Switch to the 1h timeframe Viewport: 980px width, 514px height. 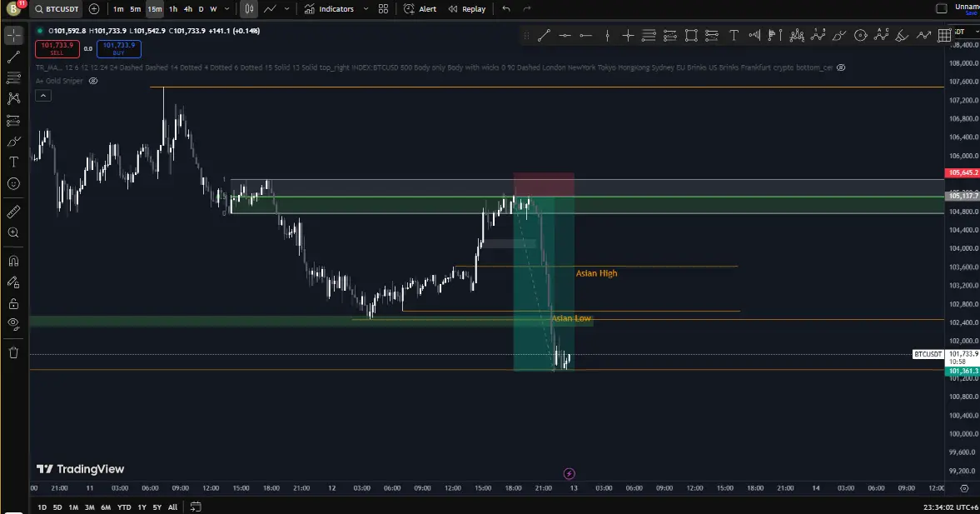(x=173, y=9)
